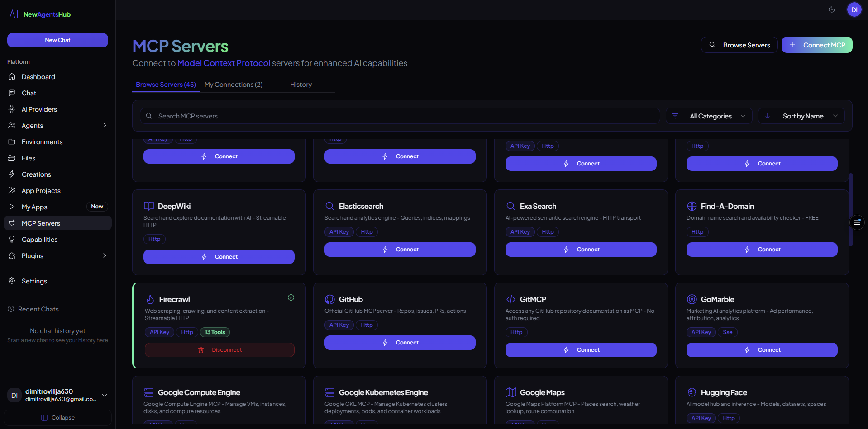The image size is (868, 429).
Task: Connect to DeepWiki server
Action: 219,257
